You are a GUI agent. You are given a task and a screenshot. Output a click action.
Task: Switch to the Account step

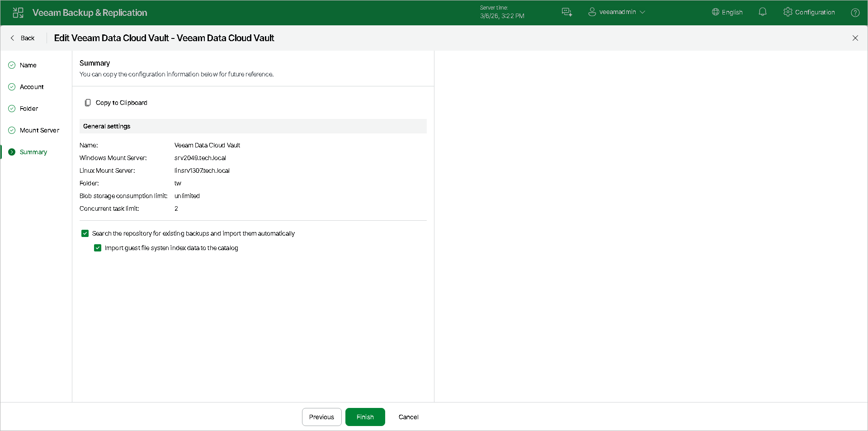[x=32, y=87]
